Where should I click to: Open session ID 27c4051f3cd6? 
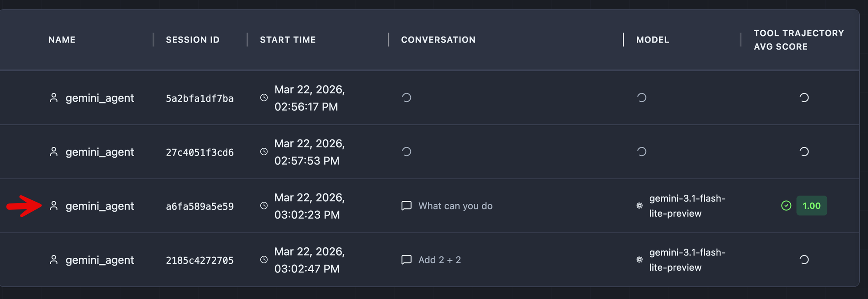point(200,152)
